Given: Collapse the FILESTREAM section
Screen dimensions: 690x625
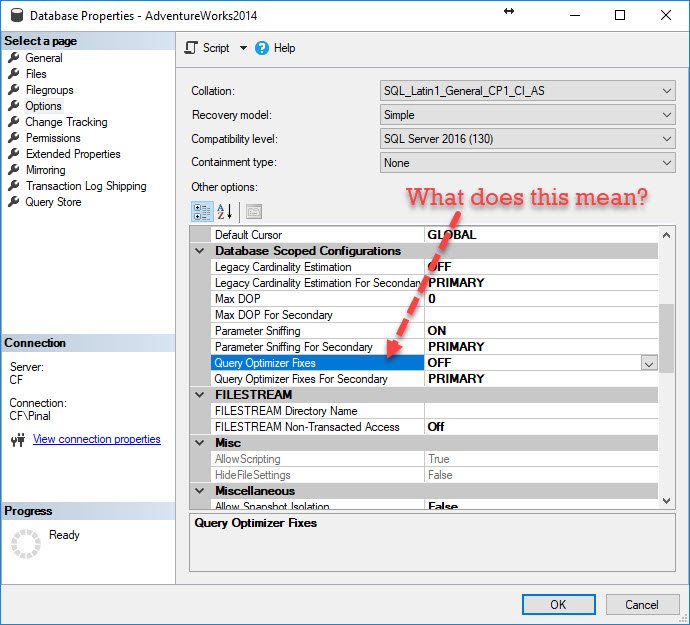Looking at the screenshot, I should (x=200, y=395).
